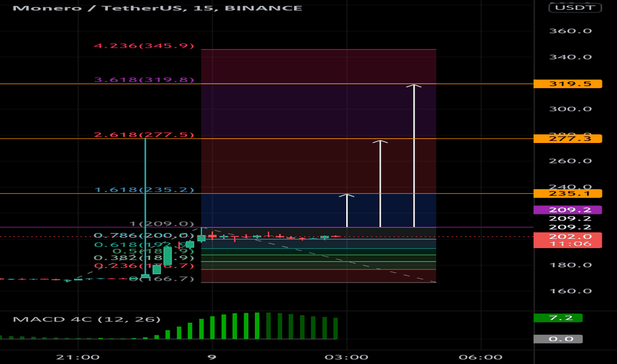The image size is (617, 364).
Task: Click the purple 209.2 price label
Action: [568, 210]
